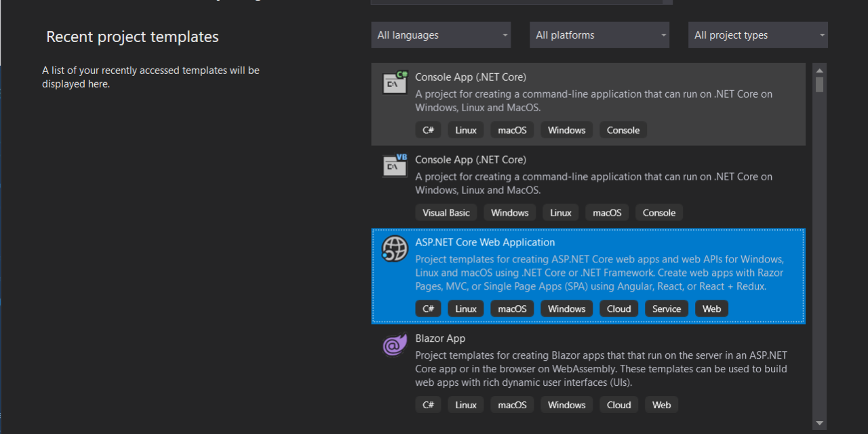The height and width of the screenshot is (434, 868).
Task: Click the Cloud tag under ASP.NET Core
Action: click(x=618, y=309)
